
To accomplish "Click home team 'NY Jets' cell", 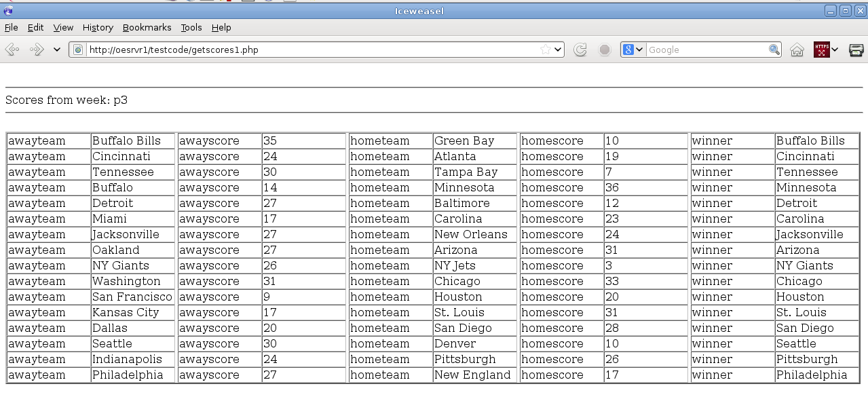I will click(475, 265).
